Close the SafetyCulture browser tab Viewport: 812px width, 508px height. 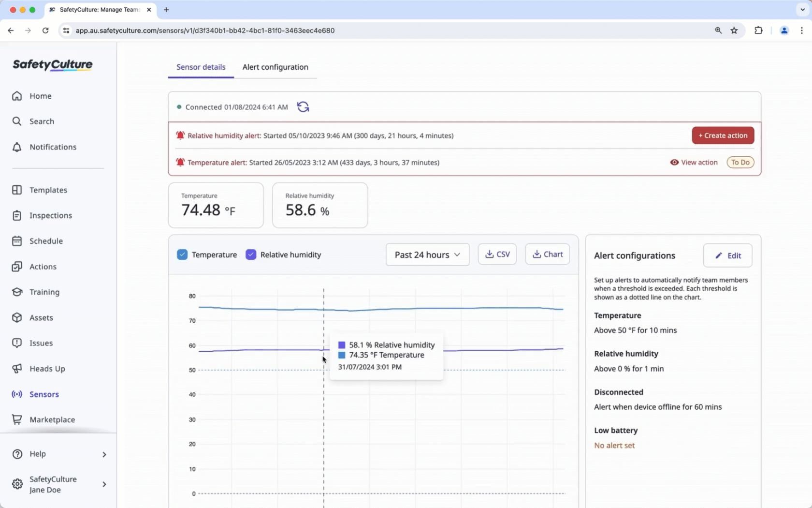(x=149, y=10)
